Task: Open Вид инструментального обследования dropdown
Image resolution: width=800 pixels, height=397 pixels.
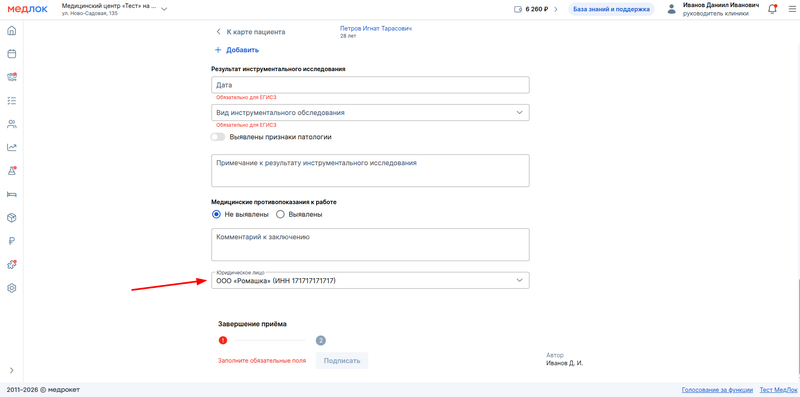Action: pyautogui.click(x=370, y=113)
